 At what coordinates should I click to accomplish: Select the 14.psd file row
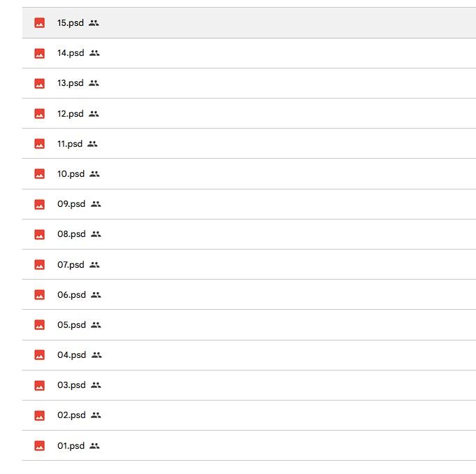[x=280, y=53]
